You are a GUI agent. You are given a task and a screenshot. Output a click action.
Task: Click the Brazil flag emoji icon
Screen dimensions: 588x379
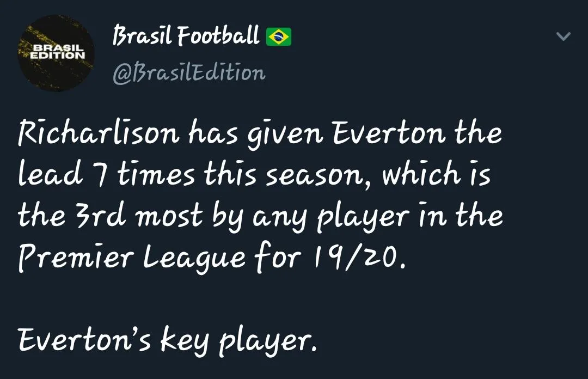[279, 37]
